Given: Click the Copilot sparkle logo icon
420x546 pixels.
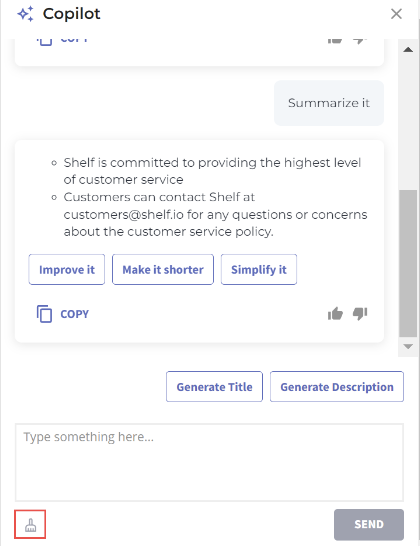Looking at the screenshot, I should 25,14.
